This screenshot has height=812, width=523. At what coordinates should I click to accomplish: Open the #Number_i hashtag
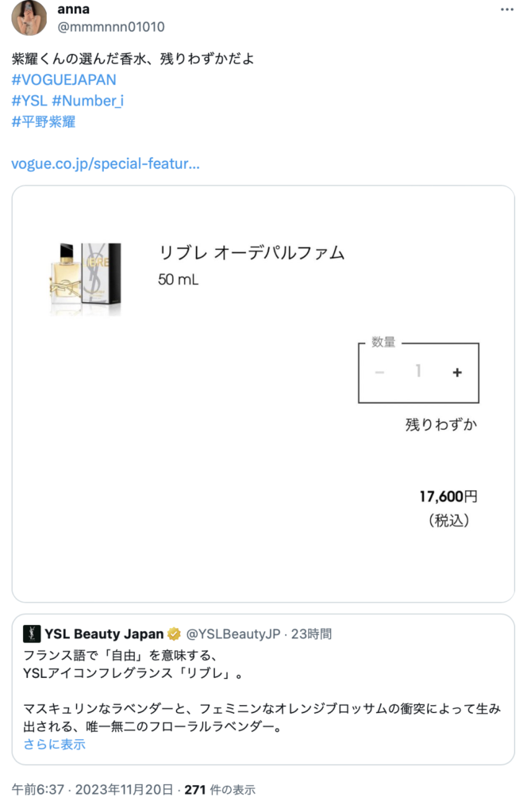[x=87, y=101]
